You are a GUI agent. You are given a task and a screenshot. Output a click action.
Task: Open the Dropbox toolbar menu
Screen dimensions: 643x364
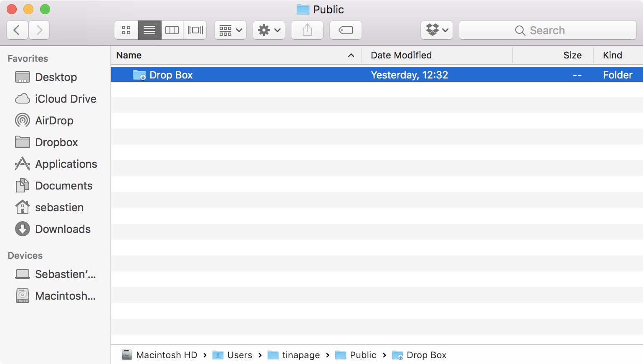437,30
